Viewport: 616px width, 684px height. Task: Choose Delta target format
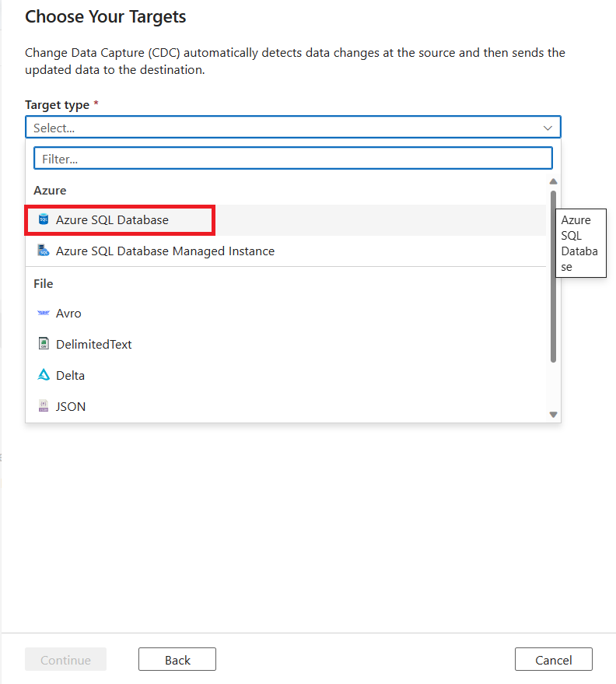click(70, 375)
